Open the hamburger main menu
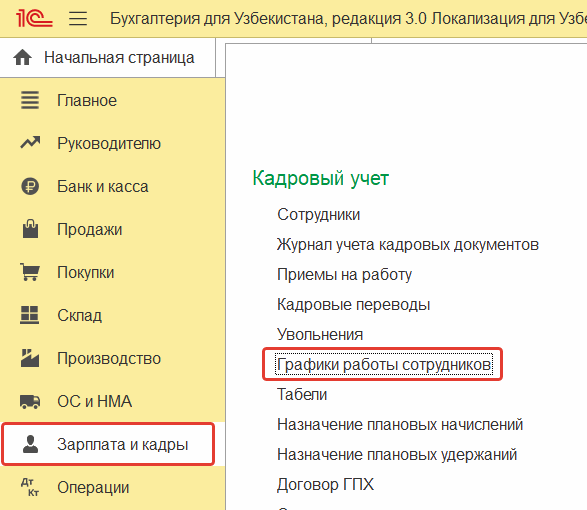Viewport: 587px width, 510px height. point(78,18)
